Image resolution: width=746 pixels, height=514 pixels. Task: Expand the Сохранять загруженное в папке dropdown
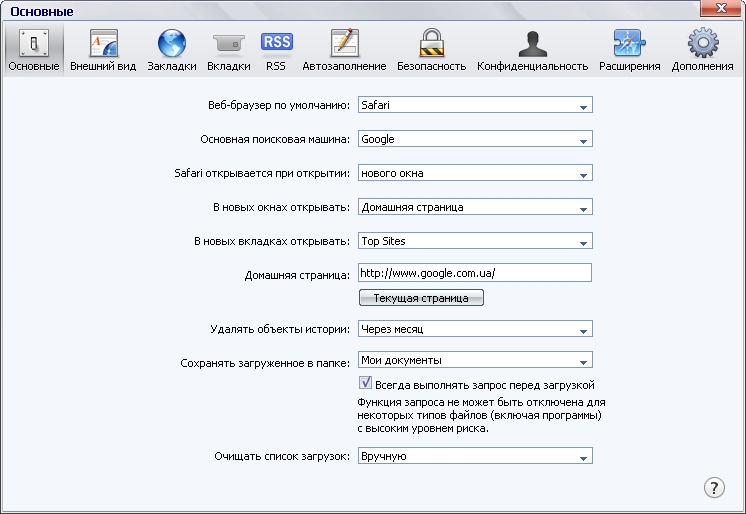[x=475, y=360]
